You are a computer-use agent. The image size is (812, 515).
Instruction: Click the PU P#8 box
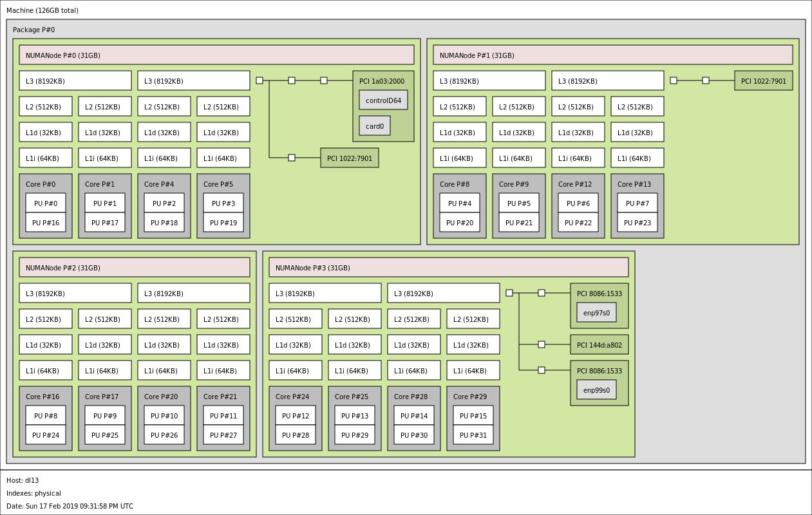tap(46, 415)
